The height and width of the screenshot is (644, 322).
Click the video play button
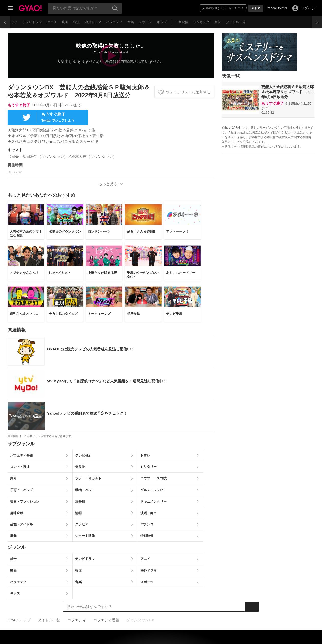(111, 56)
